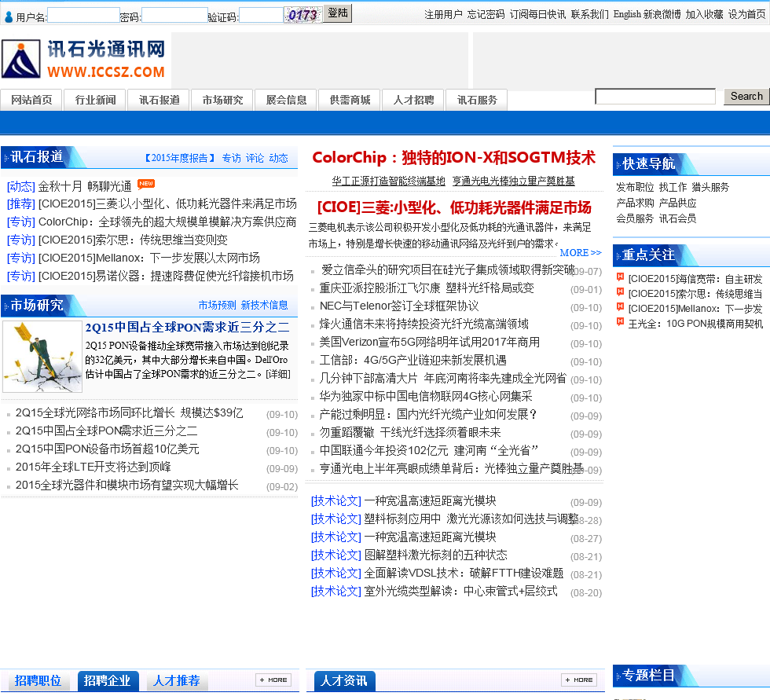
Task: Click MORE >> under 三菱 article
Action: 581,253
